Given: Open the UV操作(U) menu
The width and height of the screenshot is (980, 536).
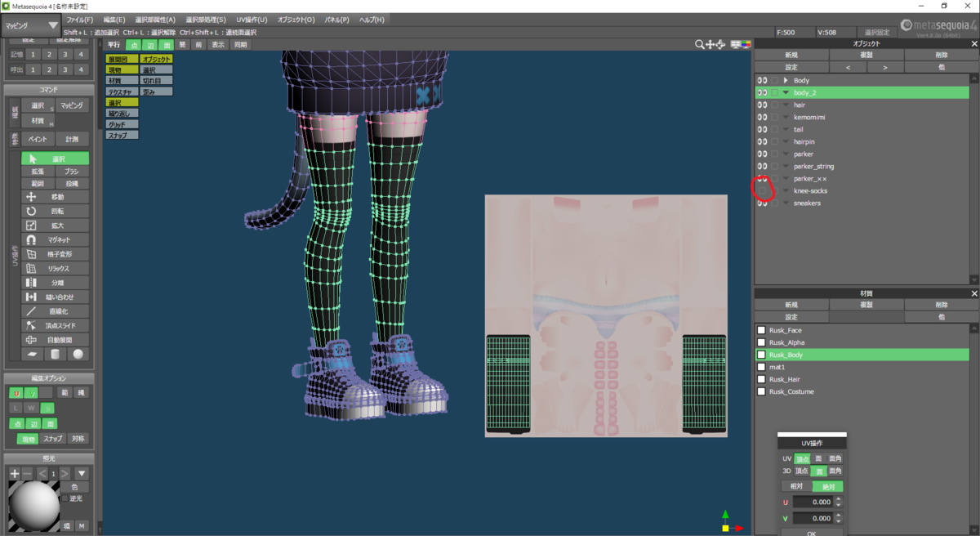Looking at the screenshot, I should 252,19.
